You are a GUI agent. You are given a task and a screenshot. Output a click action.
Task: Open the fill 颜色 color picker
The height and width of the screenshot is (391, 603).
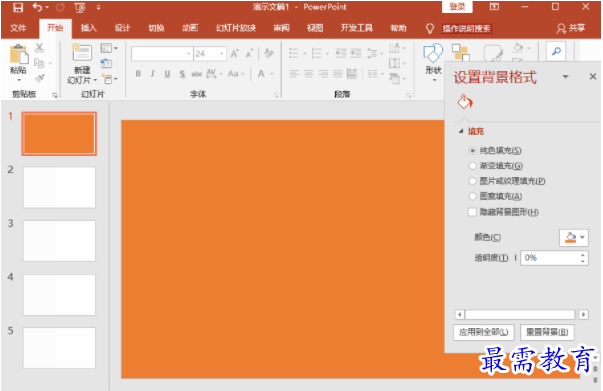[x=573, y=238]
